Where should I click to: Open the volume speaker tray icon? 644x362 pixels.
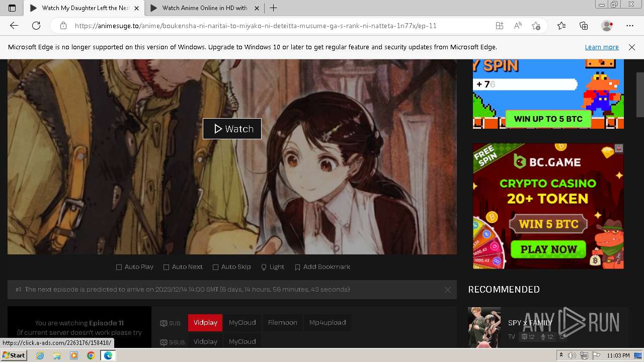tap(572, 355)
